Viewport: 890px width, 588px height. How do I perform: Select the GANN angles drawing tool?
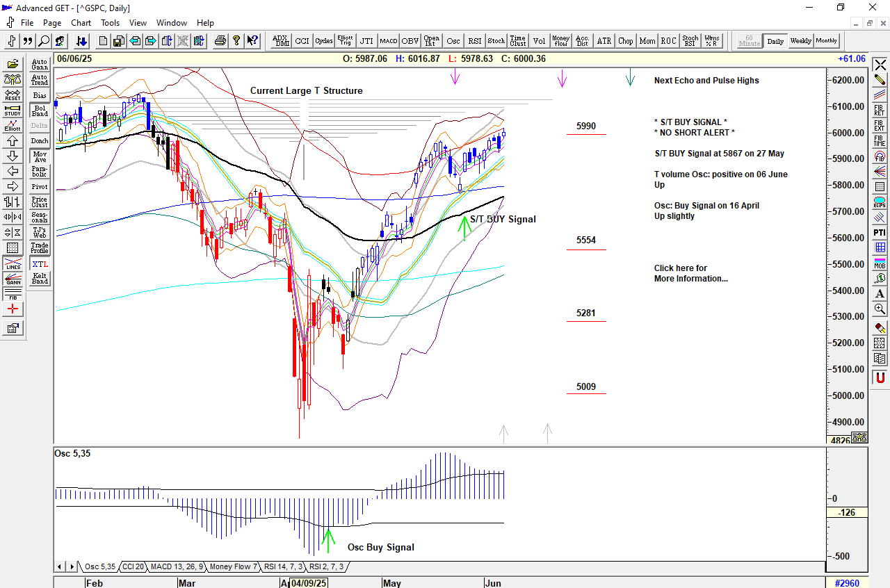point(12,279)
